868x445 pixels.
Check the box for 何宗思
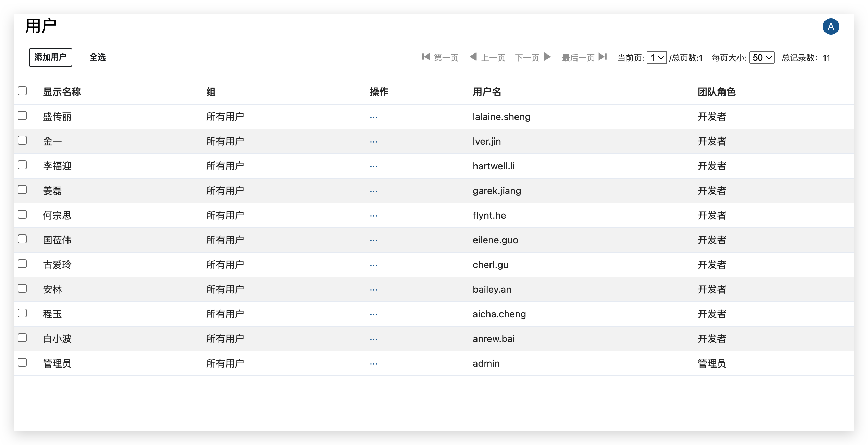pyautogui.click(x=22, y=214)
